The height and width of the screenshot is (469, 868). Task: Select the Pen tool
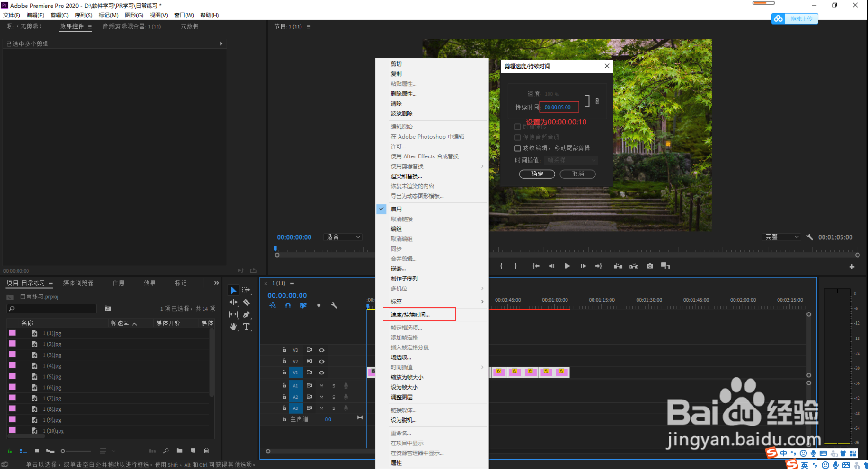[246, 314]
